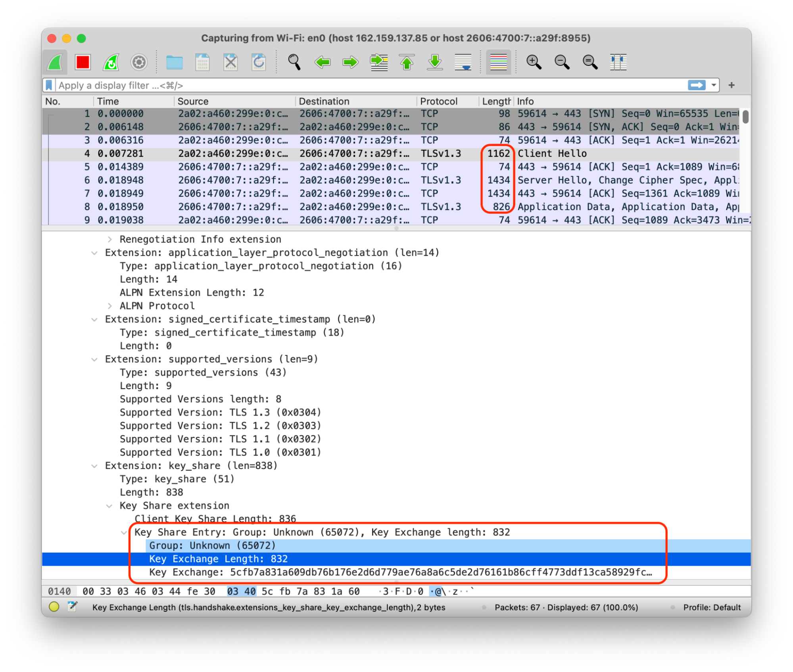Screen dimensions: 793x672
Task: Expand the ALPN Protocol tree node
Action: [110, 306]
